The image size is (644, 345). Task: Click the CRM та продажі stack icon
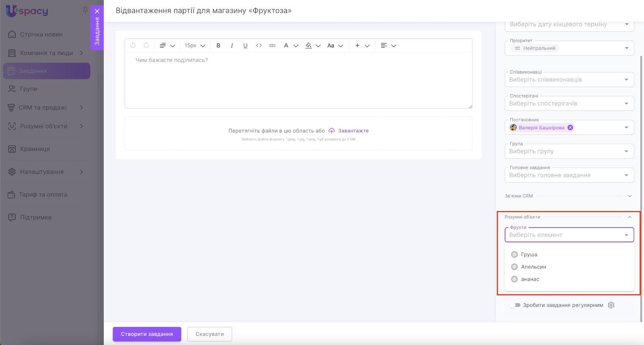(11, 107)
